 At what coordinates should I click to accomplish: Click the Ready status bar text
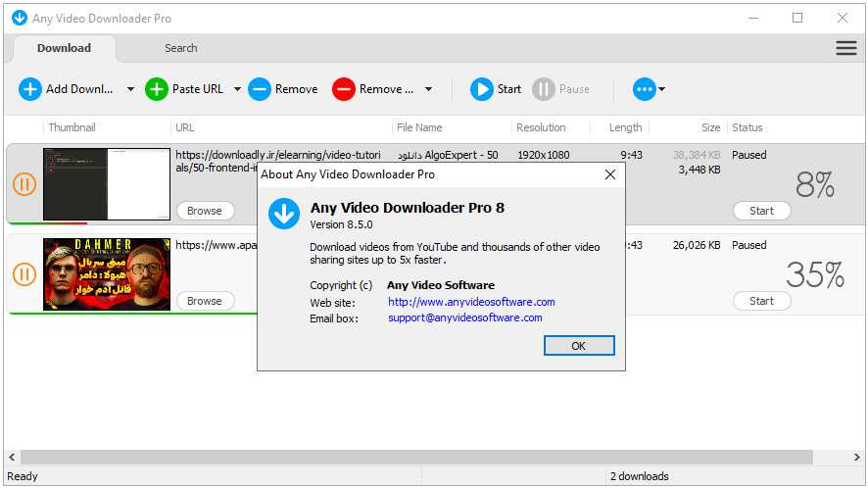(23, 476)
